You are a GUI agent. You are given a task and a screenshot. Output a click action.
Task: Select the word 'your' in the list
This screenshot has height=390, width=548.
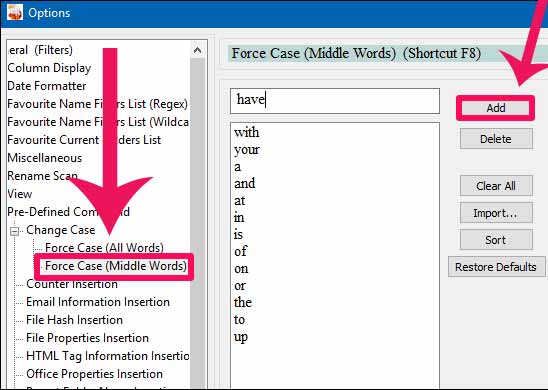tap(247, 150)
